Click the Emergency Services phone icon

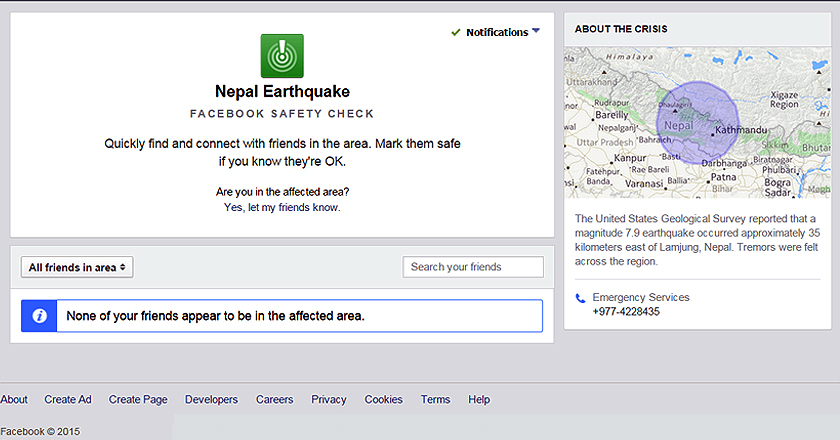[x=580, y=298]
